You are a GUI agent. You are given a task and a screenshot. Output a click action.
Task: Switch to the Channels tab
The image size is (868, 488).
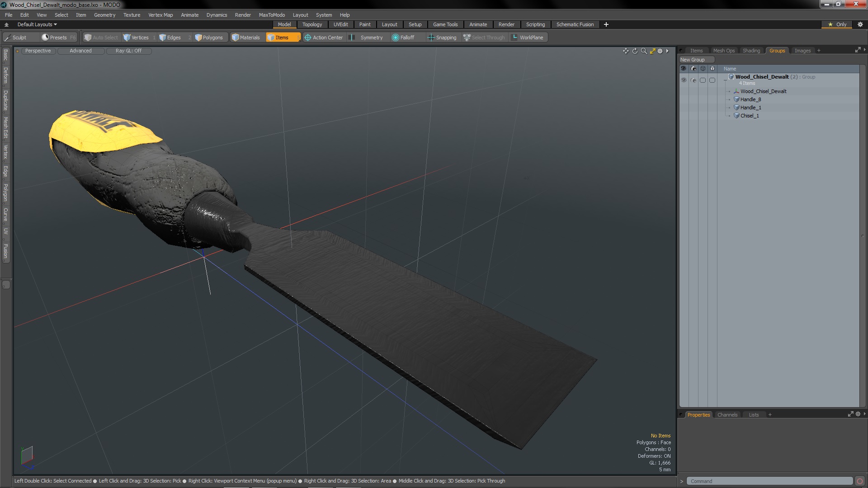coord(727,415)
